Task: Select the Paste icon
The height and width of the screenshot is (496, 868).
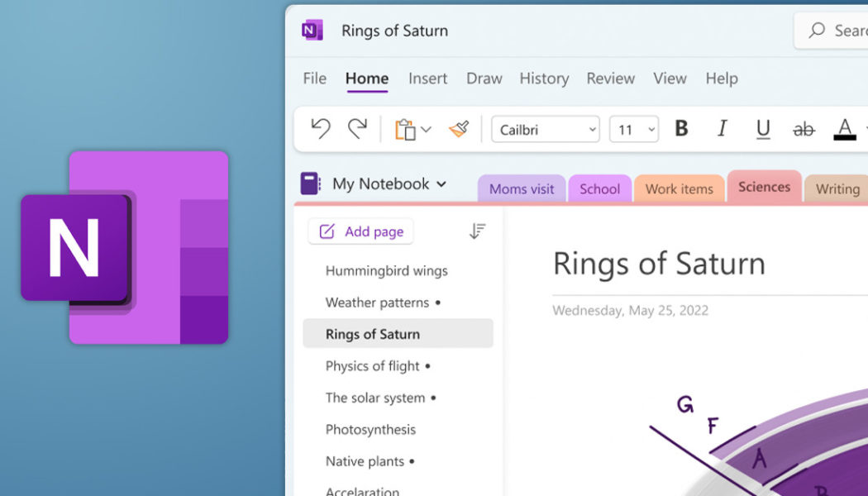Action: 406,128
